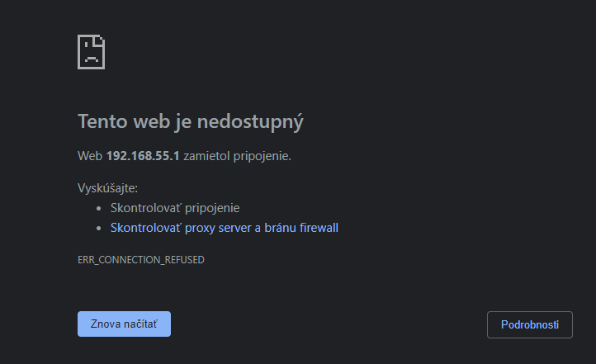Click the heading "Tento web je nedostupný"

click(x=191, y=122)
